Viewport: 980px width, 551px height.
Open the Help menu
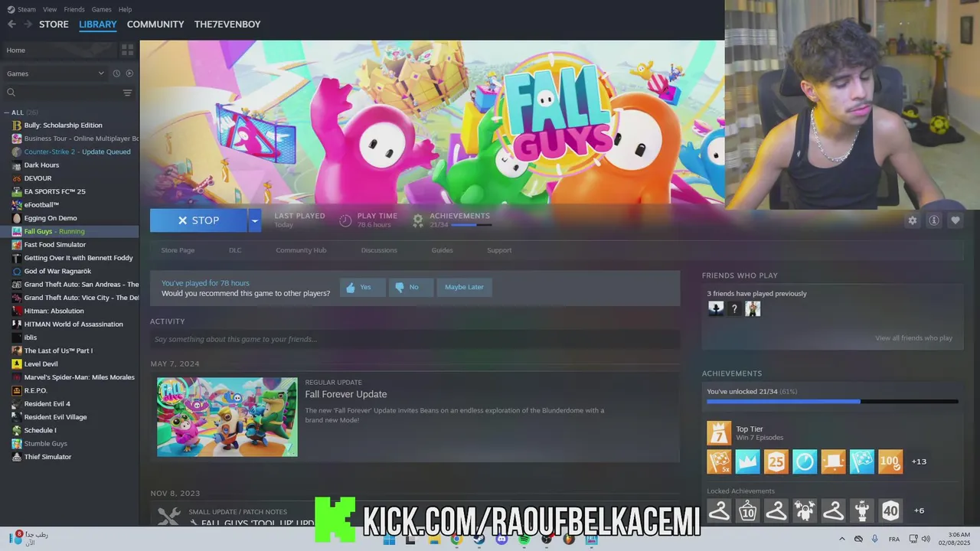coord(125,9)
